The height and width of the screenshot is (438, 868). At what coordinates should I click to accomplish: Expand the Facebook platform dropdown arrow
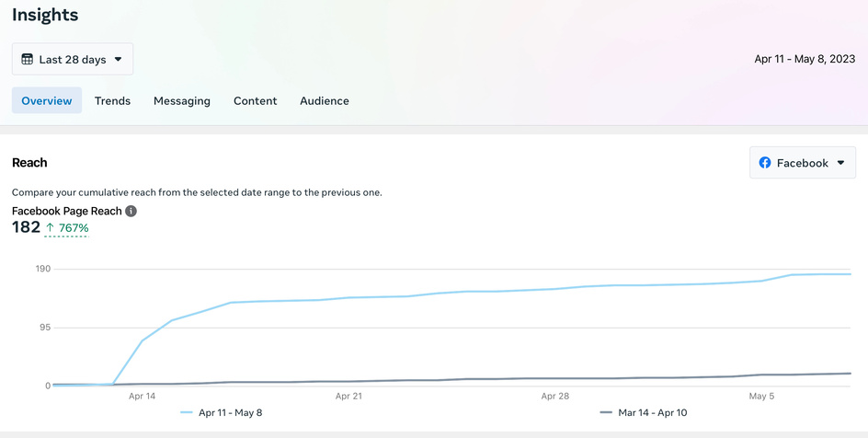[x=839, y=163]
